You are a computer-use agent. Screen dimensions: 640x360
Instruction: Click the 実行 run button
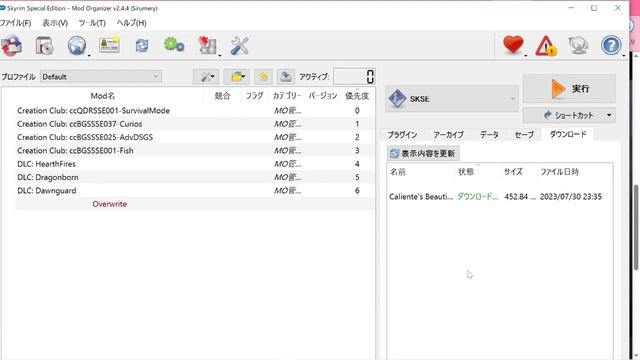pyautogui.click(x=569, y=89)
